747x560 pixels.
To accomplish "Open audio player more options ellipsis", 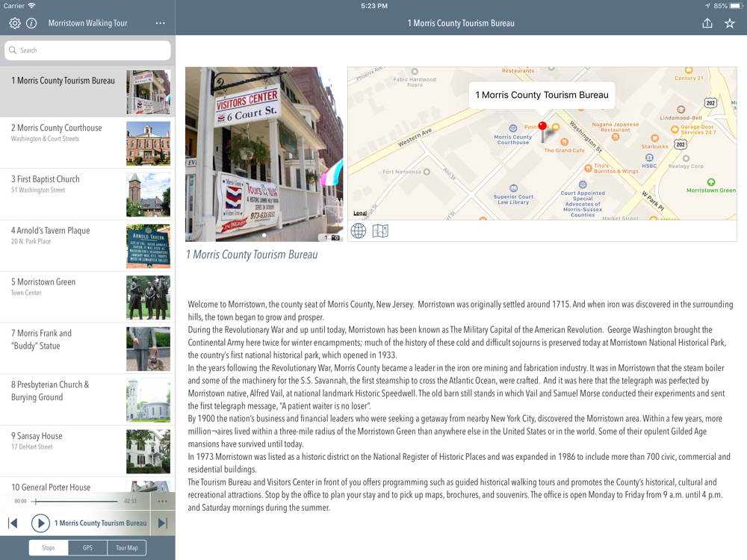I will (x=162, y=501).
